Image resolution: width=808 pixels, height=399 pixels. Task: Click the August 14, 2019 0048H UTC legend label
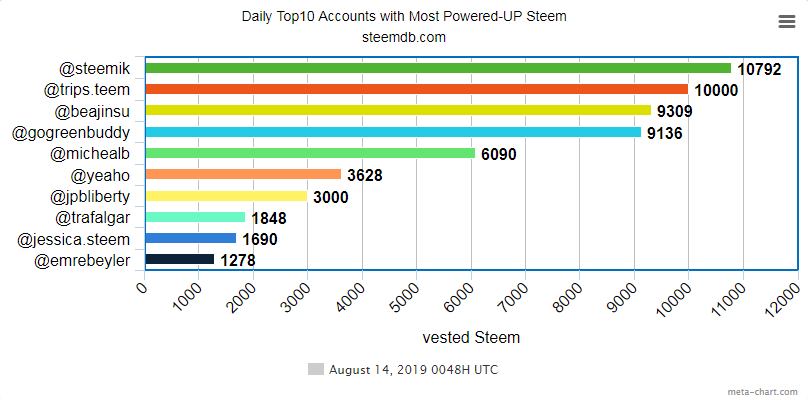pyautogui.click(x=413, y=370)
